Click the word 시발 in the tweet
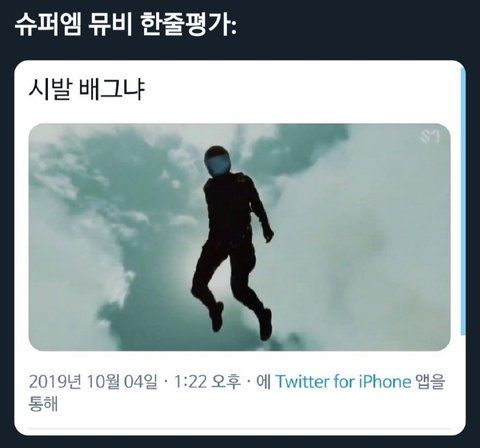The height and width of the screenshot is (448, 480). pyautogui.click(x=50, y=90)
